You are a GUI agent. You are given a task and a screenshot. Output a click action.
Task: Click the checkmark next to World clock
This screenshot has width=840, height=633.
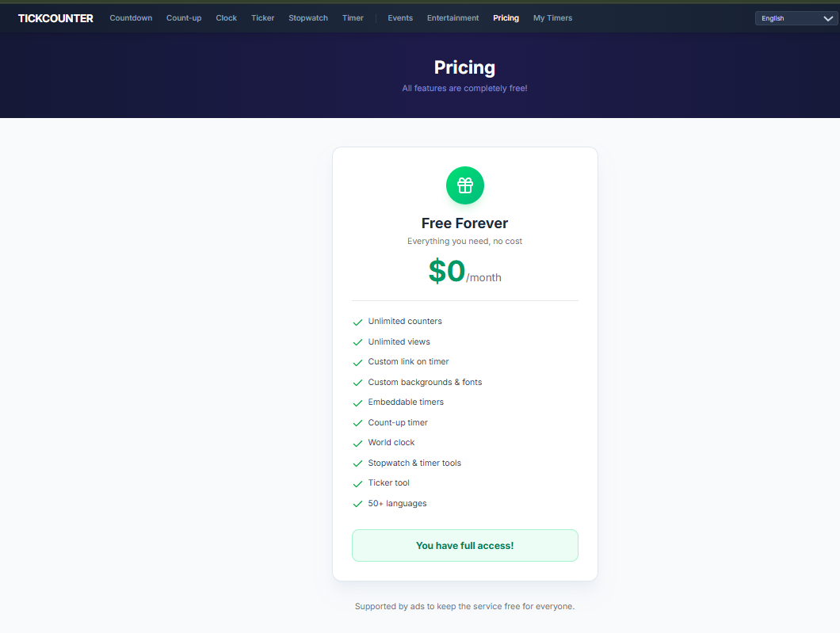[x=357, y=443]
